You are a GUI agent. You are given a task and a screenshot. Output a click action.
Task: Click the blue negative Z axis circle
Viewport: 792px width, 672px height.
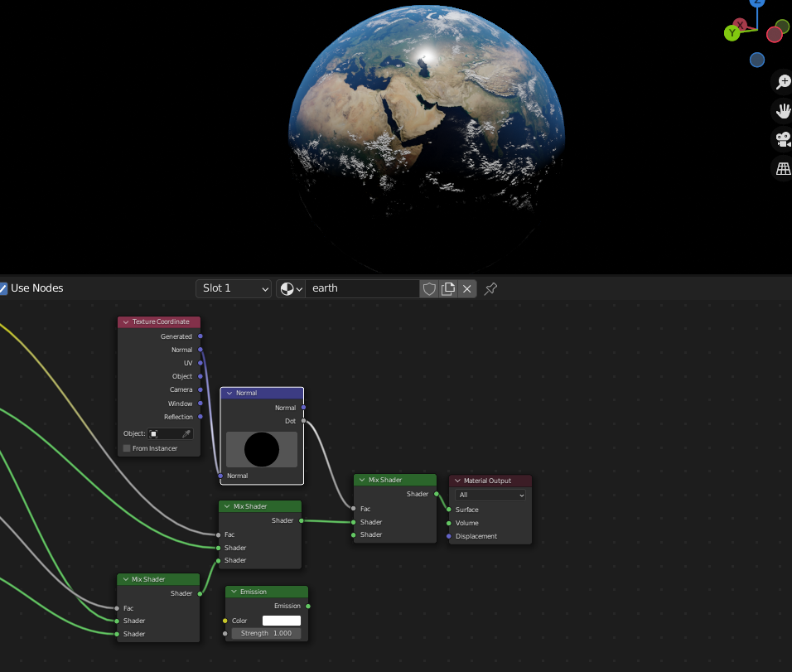pos(756,60)
